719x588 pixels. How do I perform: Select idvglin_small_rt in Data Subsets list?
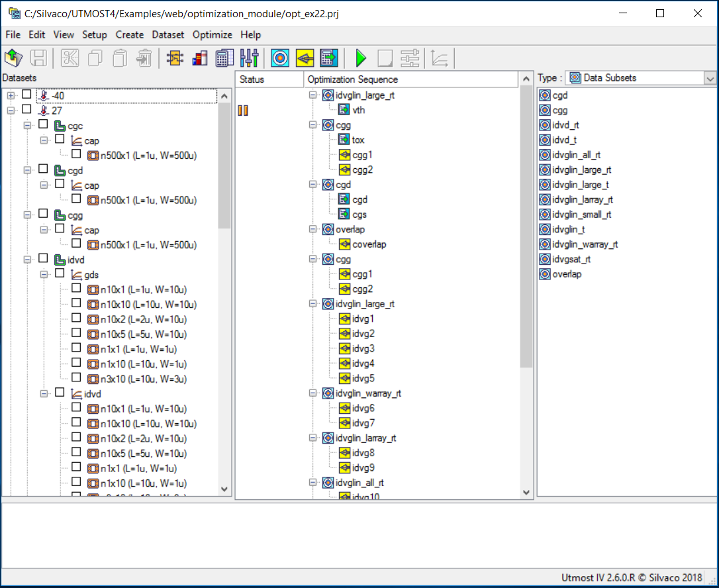[x=582, y=215]
